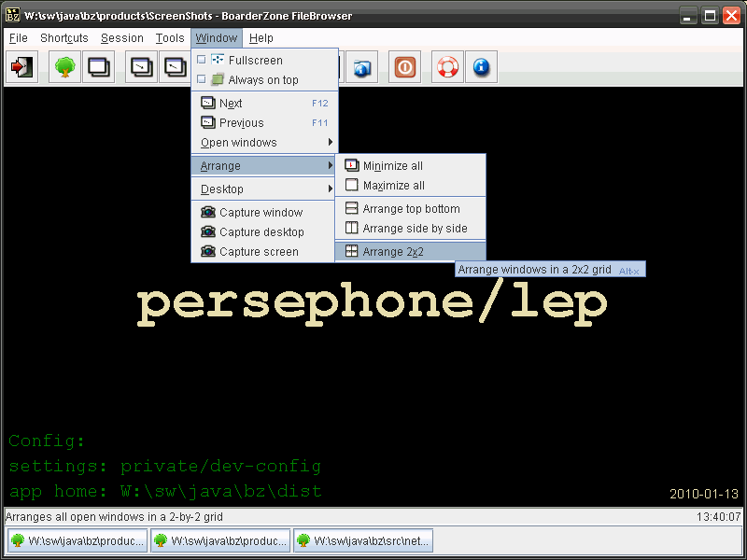
Task: Switch to first W:\sw\java\bz\produc... window button
Action: point(78,540)
